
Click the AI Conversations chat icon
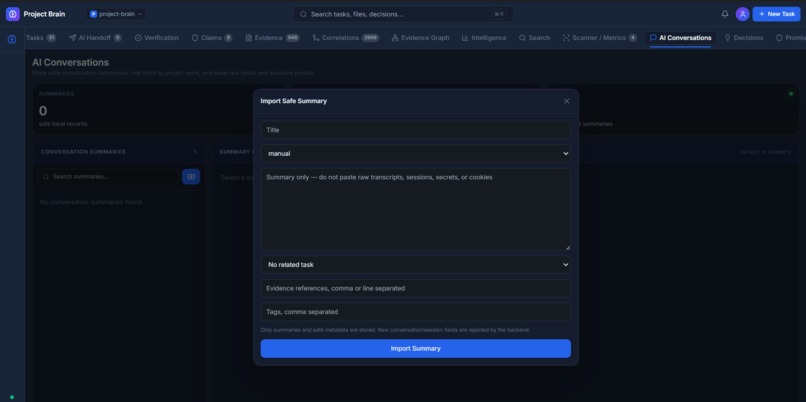(653, 38)
